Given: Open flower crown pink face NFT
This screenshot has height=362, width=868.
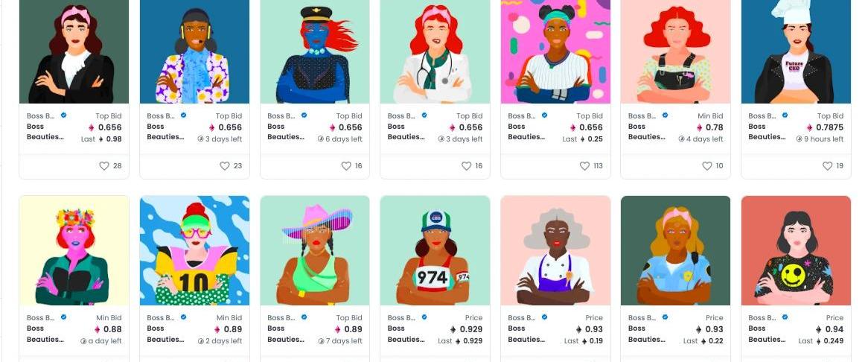Looking at the screenshot, I should point(74,250).
